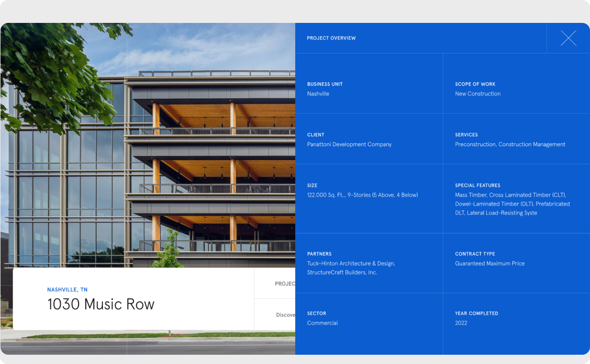Click the Guaranteed Maximum Price text

(x=490, y=264)
